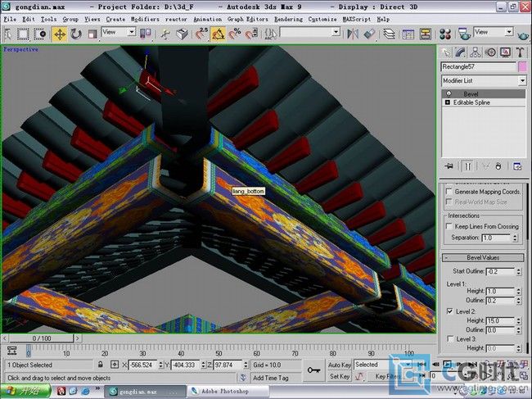The image size is (532, 399).
Task: Open the Rendering menu
Action: (x=288, y=20)
